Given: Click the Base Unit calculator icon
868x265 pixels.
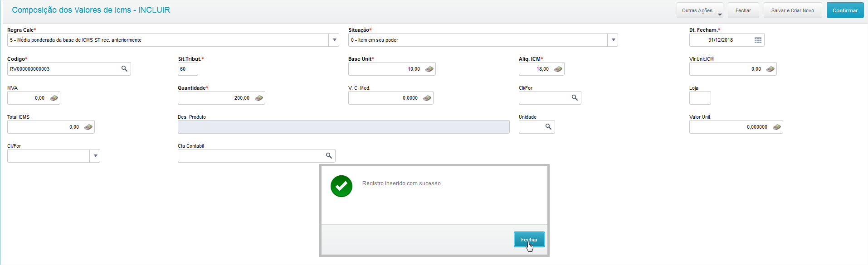Looking at the screenshot, I should tap(429, 69).
